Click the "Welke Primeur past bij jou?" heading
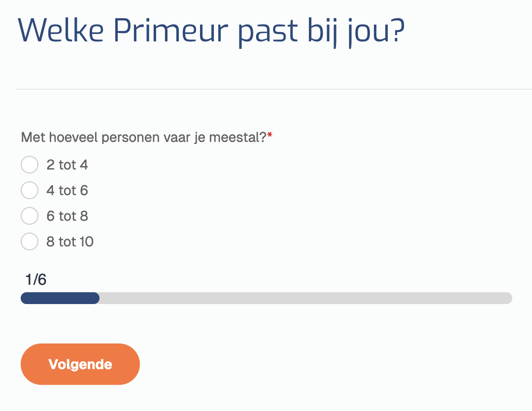Screen dimensions: 532x411 pos(212,31)
